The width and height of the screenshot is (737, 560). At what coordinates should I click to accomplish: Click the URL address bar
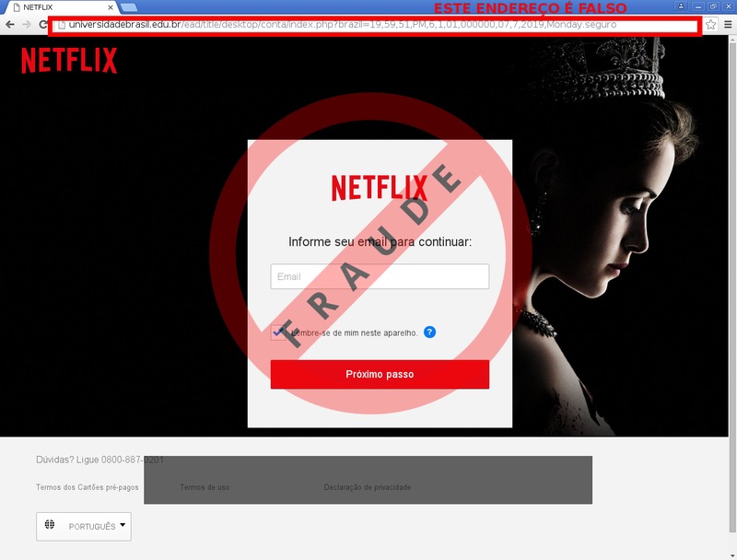[x=376, y=25]
